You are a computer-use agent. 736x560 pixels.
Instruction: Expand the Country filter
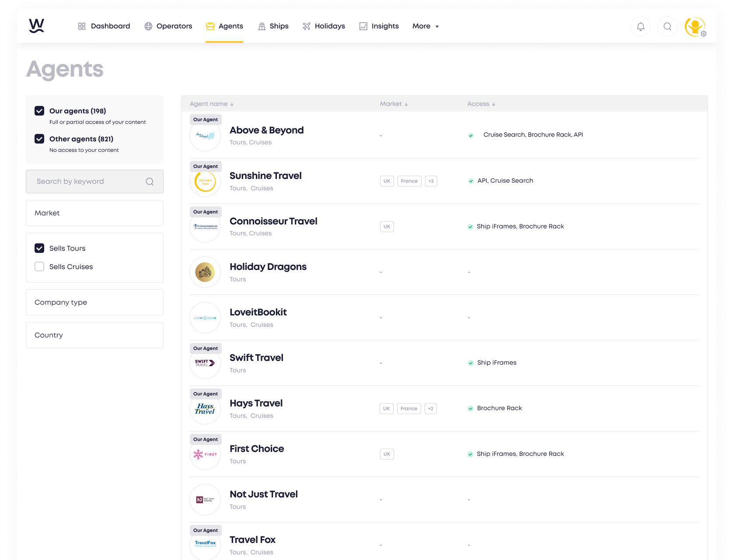[94, 335]
